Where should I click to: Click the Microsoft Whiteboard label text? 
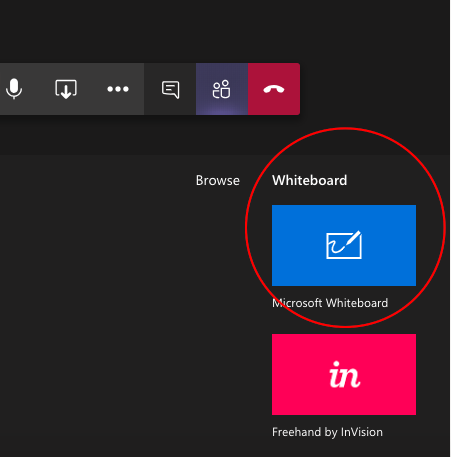[330, 303]
